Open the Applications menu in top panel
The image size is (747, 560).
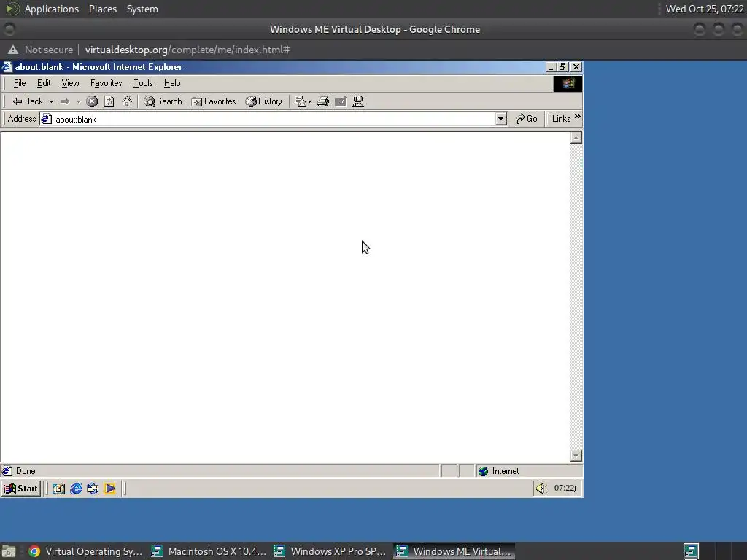(52, 9)
